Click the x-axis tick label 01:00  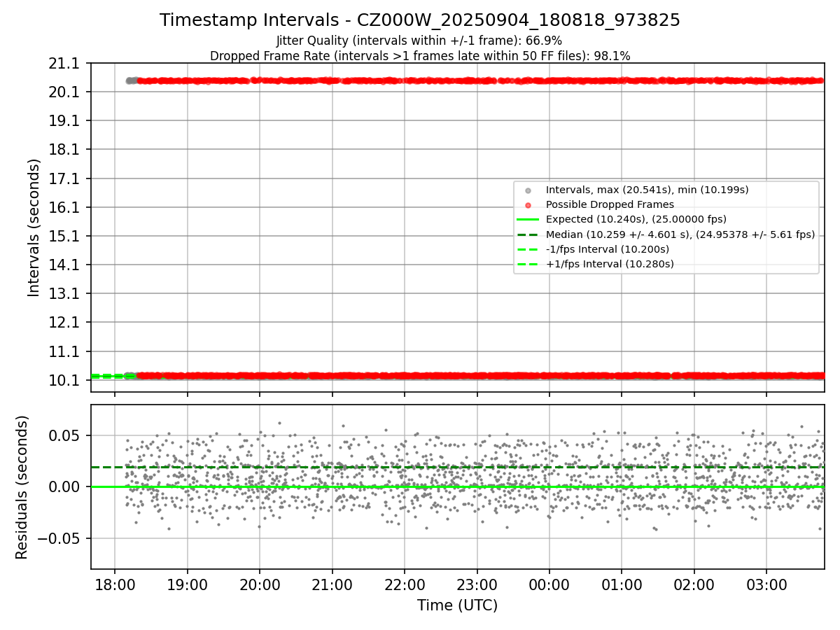tap(622, 584)
